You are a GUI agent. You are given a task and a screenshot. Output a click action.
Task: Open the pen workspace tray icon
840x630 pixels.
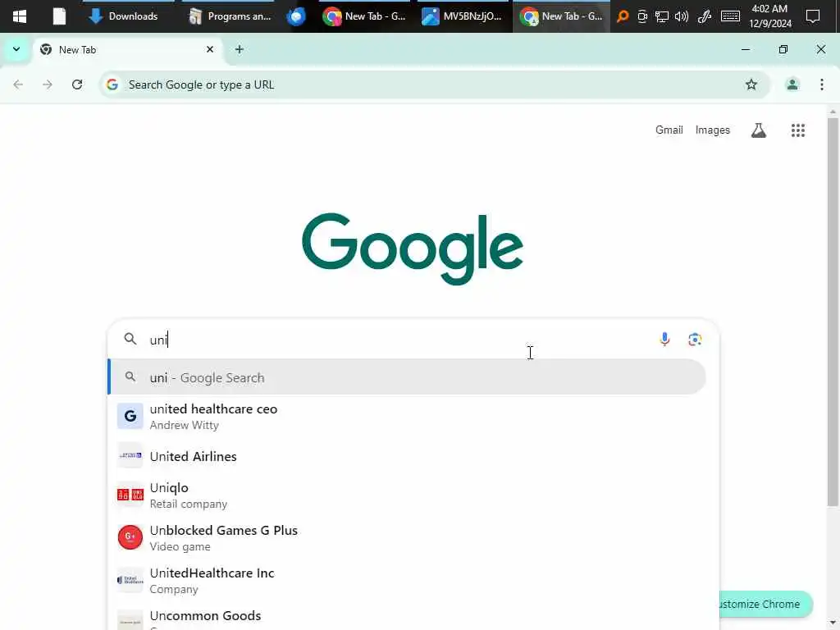click(x=705, y=16)
